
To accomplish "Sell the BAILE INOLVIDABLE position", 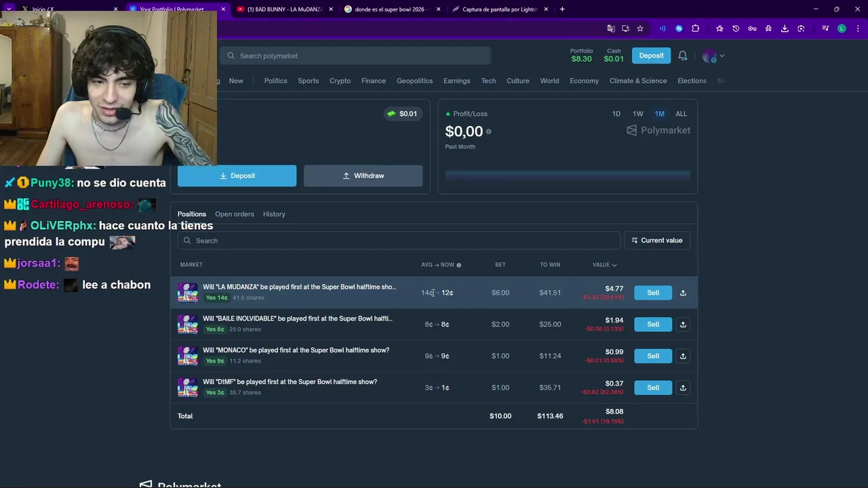I will click(x=653, y=325).
